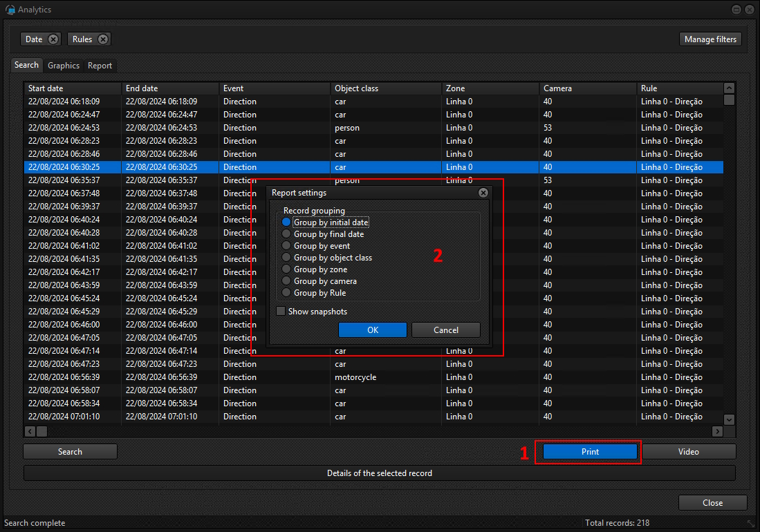Click the horizontal scroll left arrow
Screen dimensions: 760x532
29,431
